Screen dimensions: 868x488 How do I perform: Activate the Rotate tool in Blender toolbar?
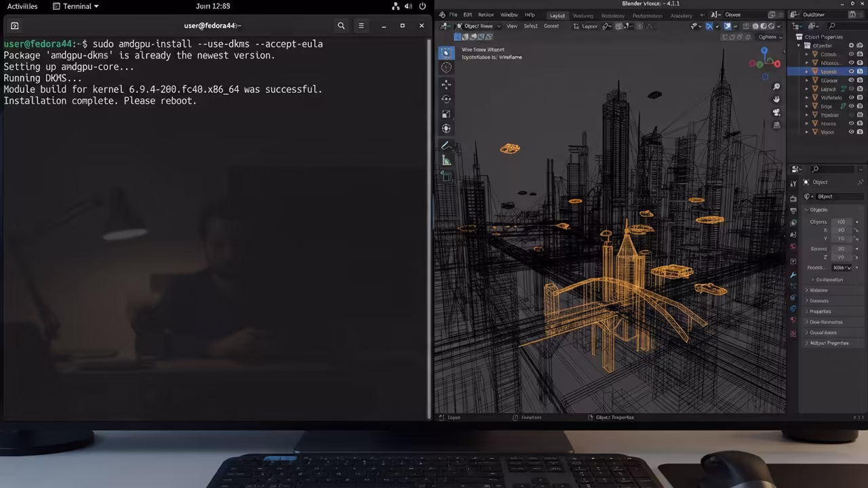tap(446, 99)
